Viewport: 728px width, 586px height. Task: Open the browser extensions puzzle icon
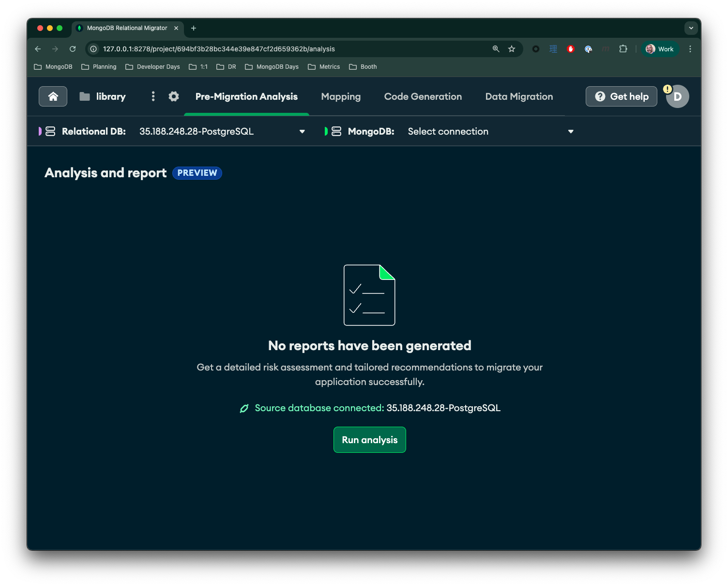click(623, 49)
